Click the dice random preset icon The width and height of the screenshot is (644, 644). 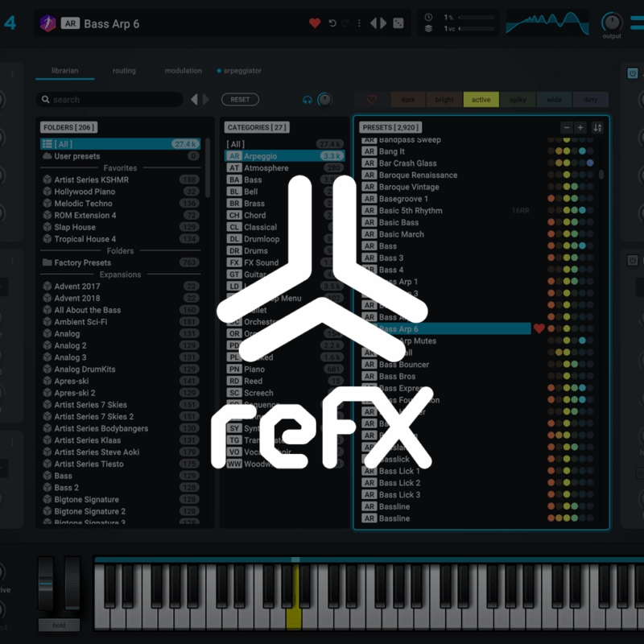click(398, 23)
